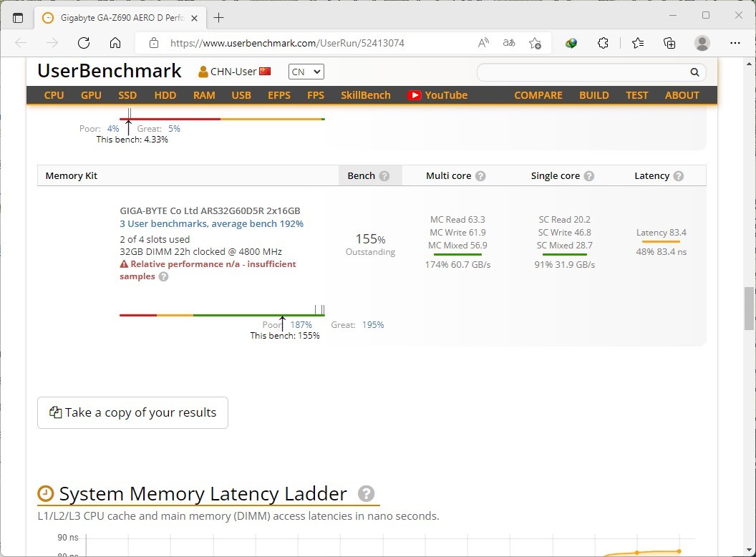Open the browser profile avatar
The width and height of the screenshot is (756, 557).
click(x=702, y=43)
